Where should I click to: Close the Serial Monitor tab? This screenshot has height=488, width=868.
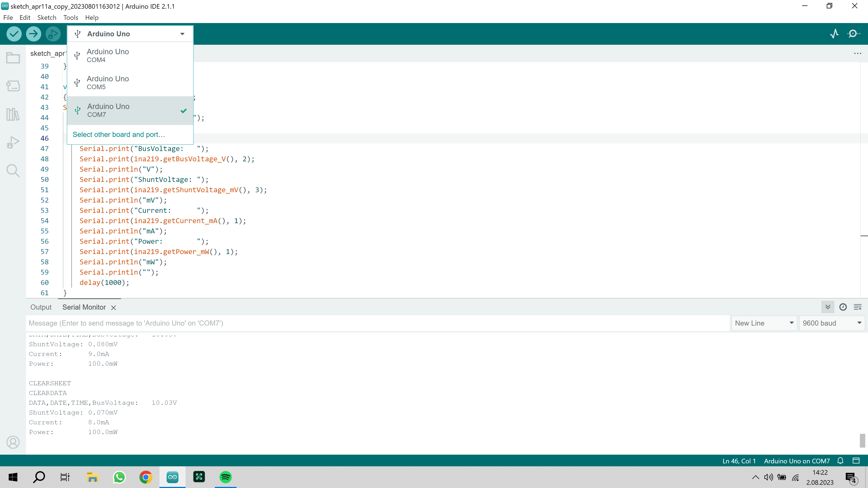click(113, 307)
